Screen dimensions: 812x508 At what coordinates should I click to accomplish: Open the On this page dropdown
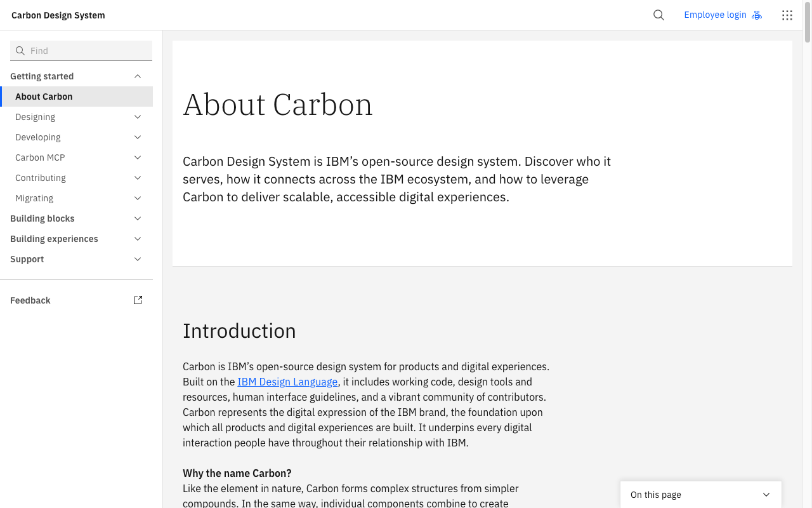701,495
